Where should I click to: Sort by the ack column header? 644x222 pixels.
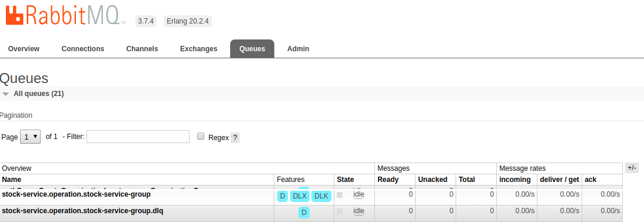pos(590,179)
